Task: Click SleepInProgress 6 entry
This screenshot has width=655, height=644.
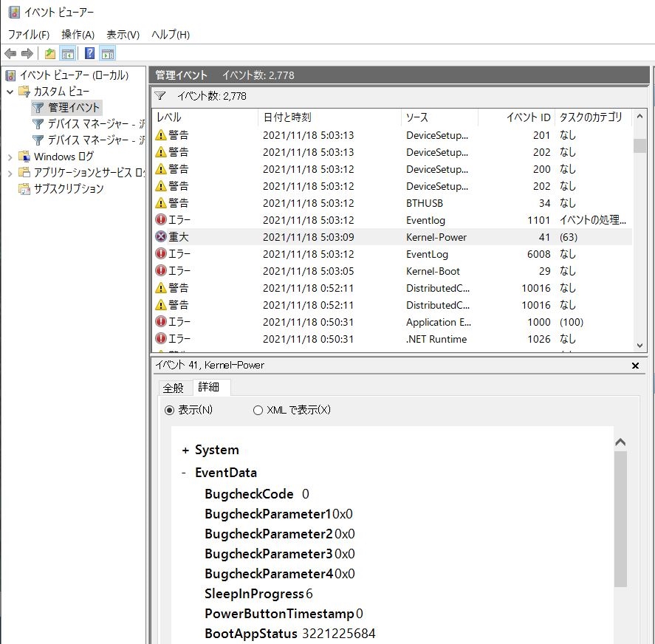Action: (258, 594)
